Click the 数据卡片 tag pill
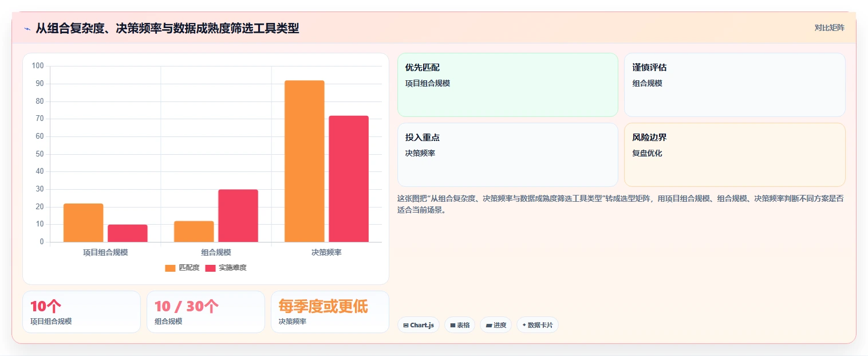Viewport: 868px width, 356px height. click(x=537, y=325)
